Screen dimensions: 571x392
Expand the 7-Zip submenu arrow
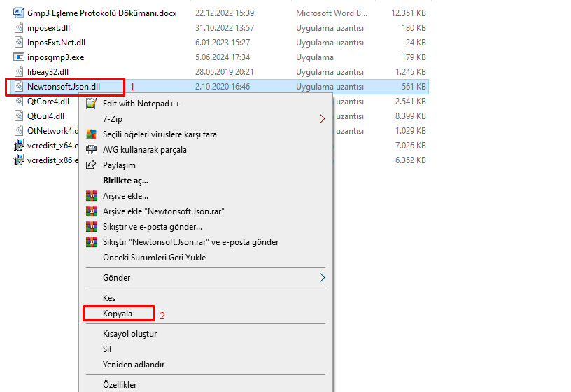(322, 119)
